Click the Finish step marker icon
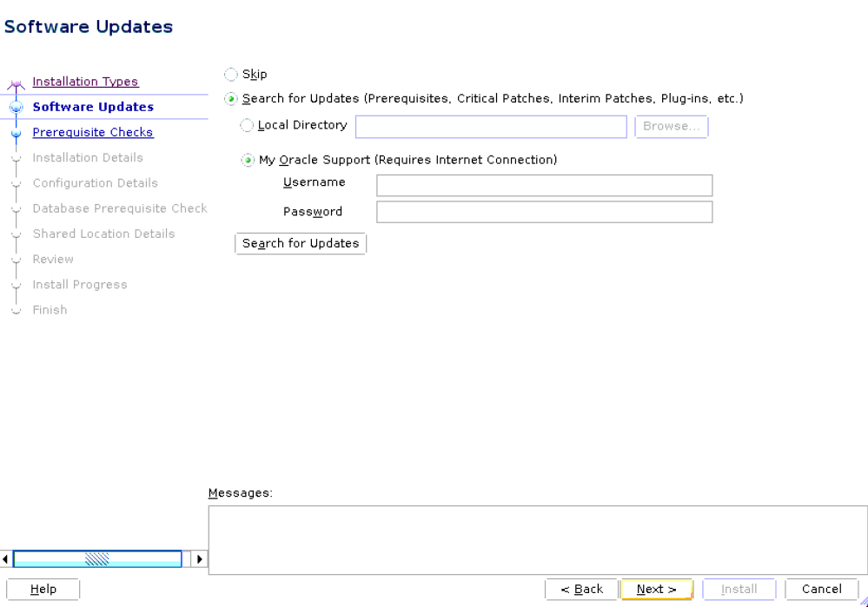 [17, 310]
